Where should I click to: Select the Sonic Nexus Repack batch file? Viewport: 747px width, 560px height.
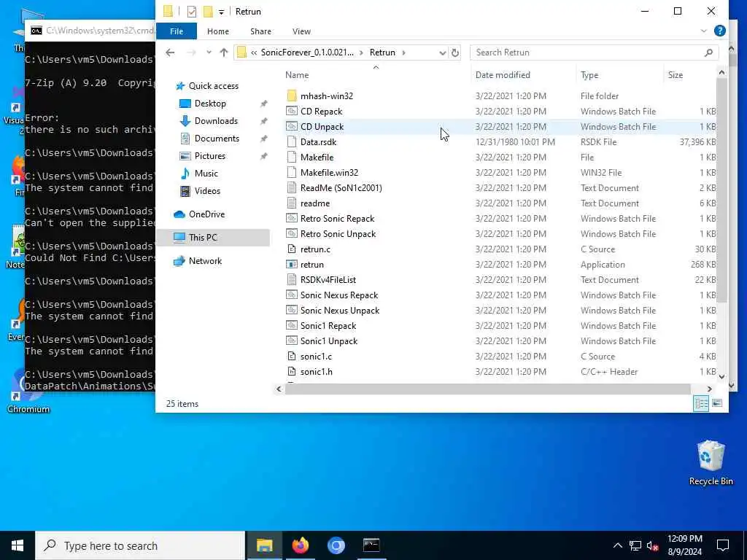pos(338,295)
